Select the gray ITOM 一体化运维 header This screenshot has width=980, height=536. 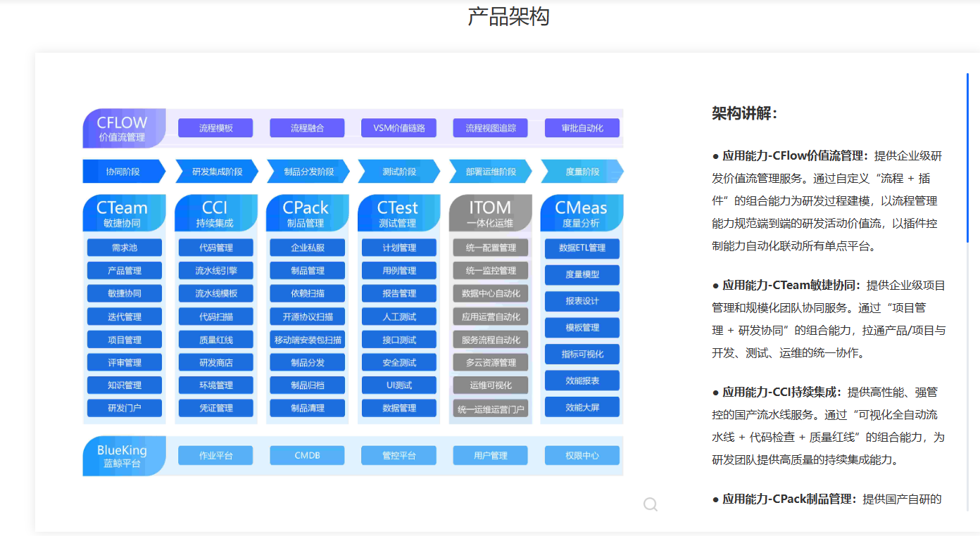[x=491, y=213]
